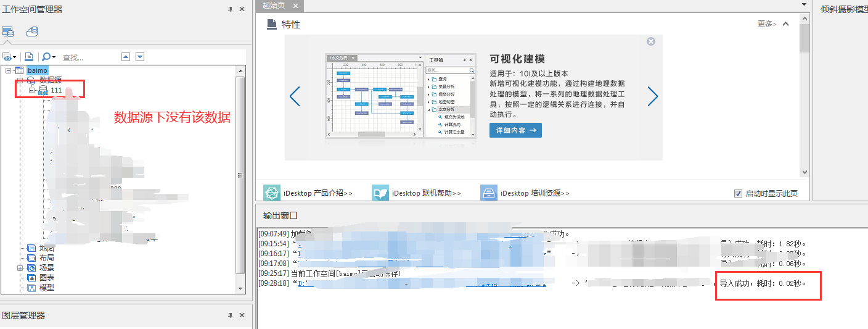Click the 联机帮助 book icon
Screen dimensions: 868x329
point(380,193)
